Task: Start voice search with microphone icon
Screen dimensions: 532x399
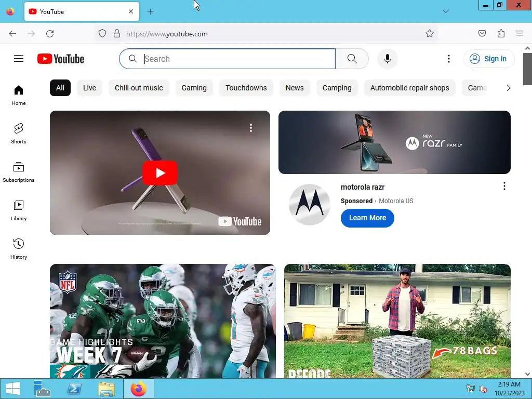Action: point(388,59)
